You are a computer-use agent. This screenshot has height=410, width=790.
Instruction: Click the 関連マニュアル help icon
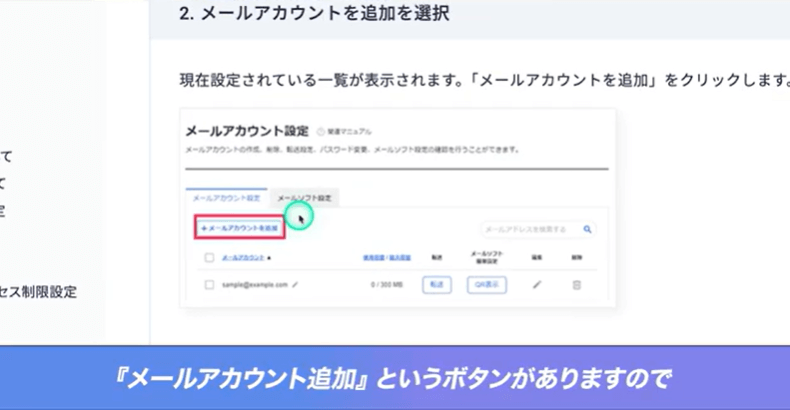coord(321,132)
